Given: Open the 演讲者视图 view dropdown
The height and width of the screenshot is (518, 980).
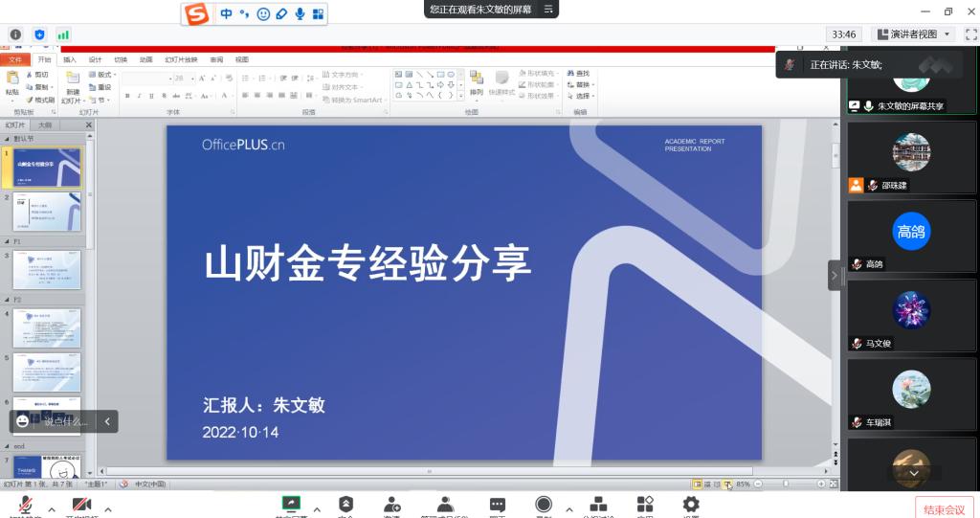Looking at the screenshot, I should pyautogui.click(x=915, y=34).
